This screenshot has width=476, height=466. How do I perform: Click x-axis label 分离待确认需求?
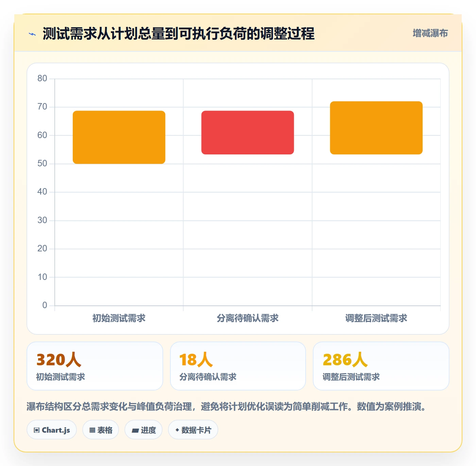[x=248, y=318]
